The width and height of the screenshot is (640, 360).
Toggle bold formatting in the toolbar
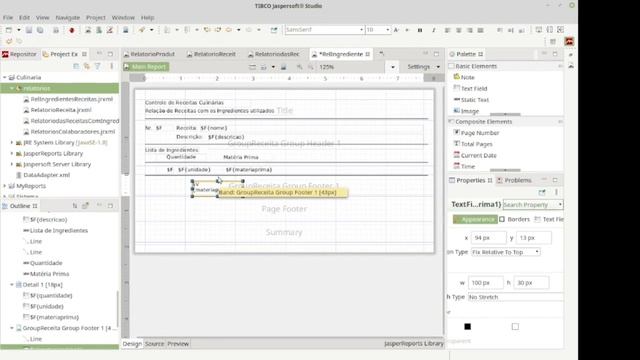420,30
